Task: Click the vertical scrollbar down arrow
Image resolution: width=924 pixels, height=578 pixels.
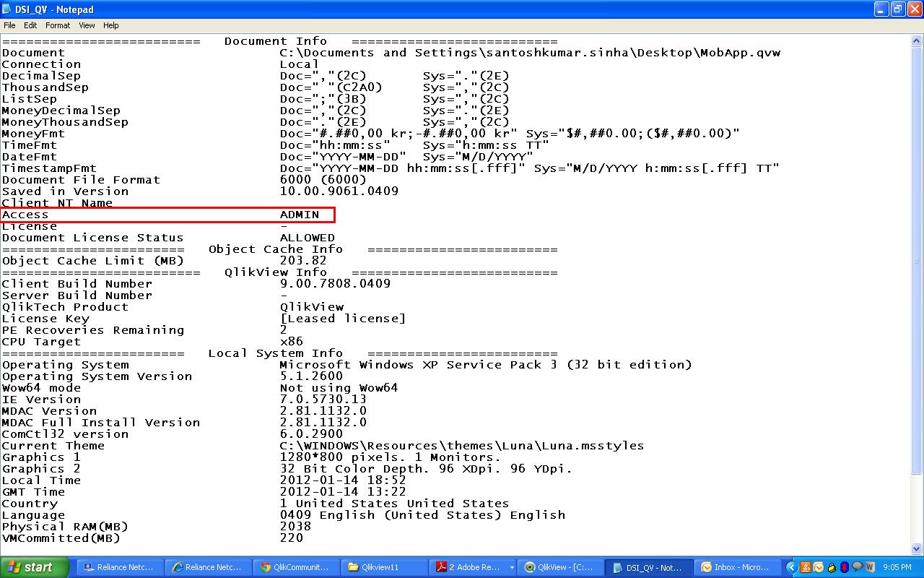Action: [918, 548]
